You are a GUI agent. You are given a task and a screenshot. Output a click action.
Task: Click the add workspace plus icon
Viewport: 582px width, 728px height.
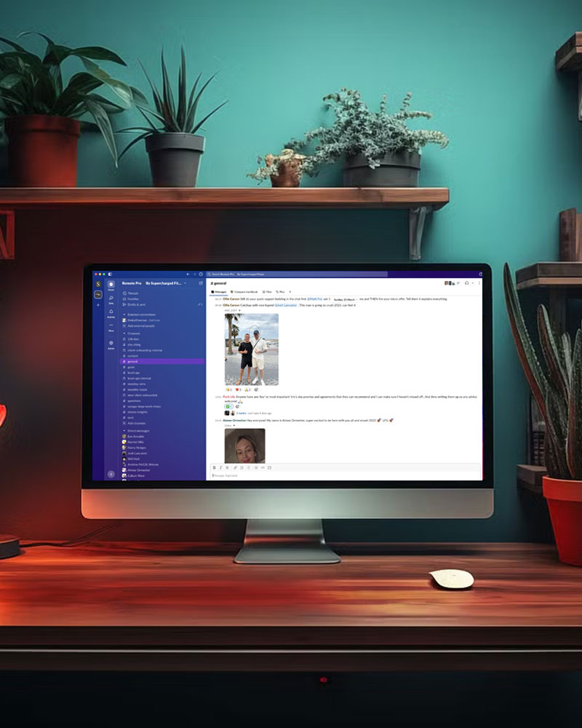tap(98, 304)
